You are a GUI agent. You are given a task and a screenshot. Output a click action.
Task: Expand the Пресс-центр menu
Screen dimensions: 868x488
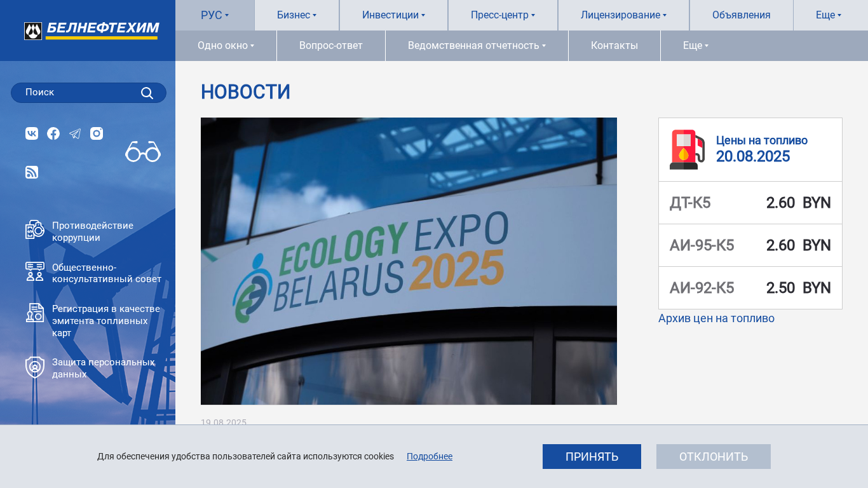(x=503, y=15)
